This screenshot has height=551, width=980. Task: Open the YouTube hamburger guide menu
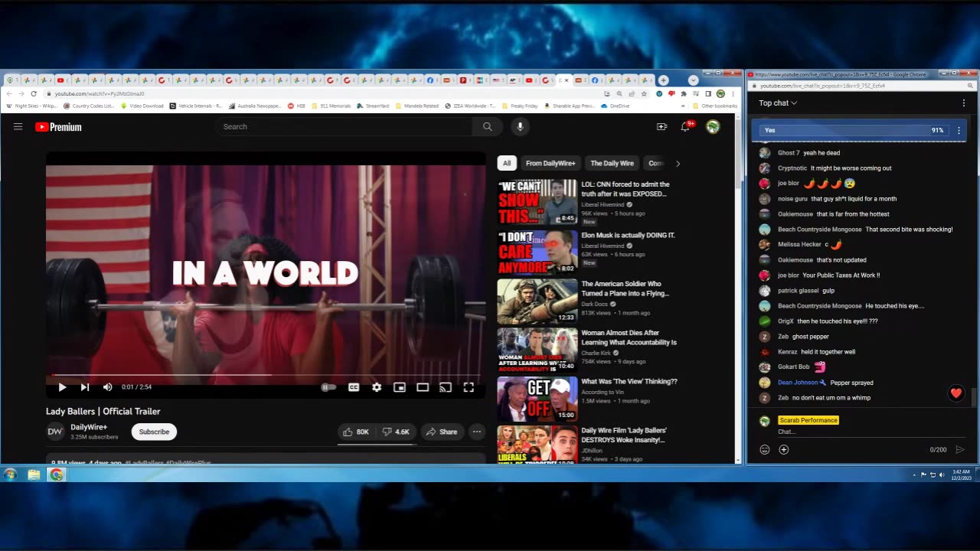coord(18,127)
